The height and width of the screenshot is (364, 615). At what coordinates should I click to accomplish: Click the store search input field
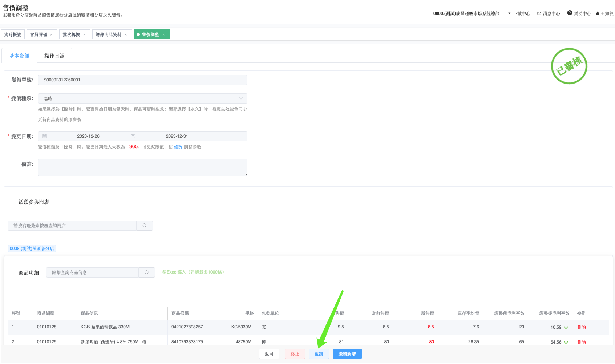click(72, 226)
